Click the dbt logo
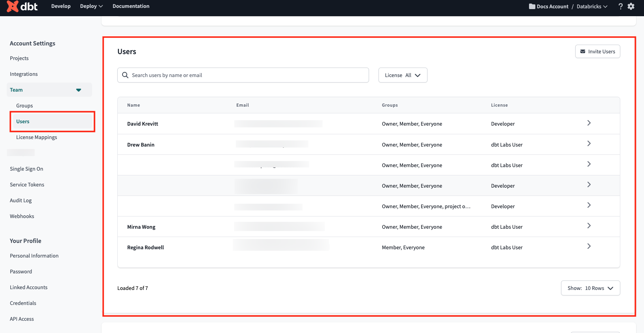The height and width of the screenshot is (333, 644). pyautogui.click(x=22, y=6)
